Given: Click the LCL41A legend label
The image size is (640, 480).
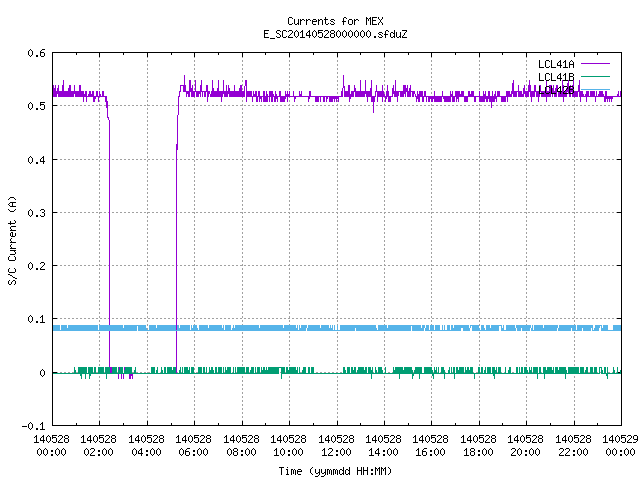Looking at the screenshot, I should click(556, 64).
